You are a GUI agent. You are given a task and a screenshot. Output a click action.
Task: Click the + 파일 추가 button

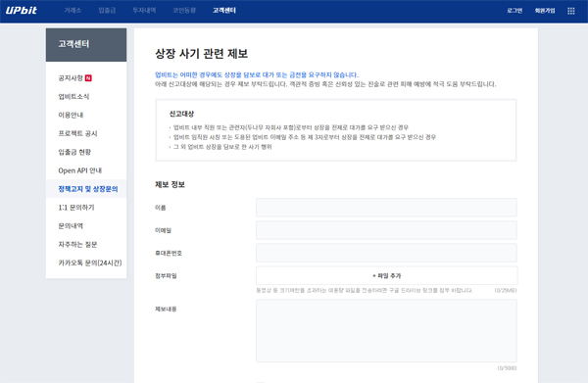[387, 275]
